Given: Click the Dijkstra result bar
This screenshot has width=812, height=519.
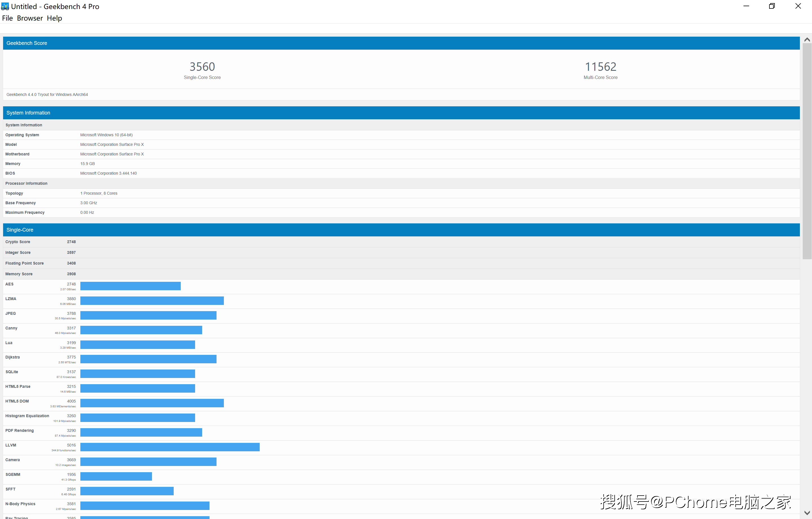Looking at the screenshot, I should click(x=148, y=359).
